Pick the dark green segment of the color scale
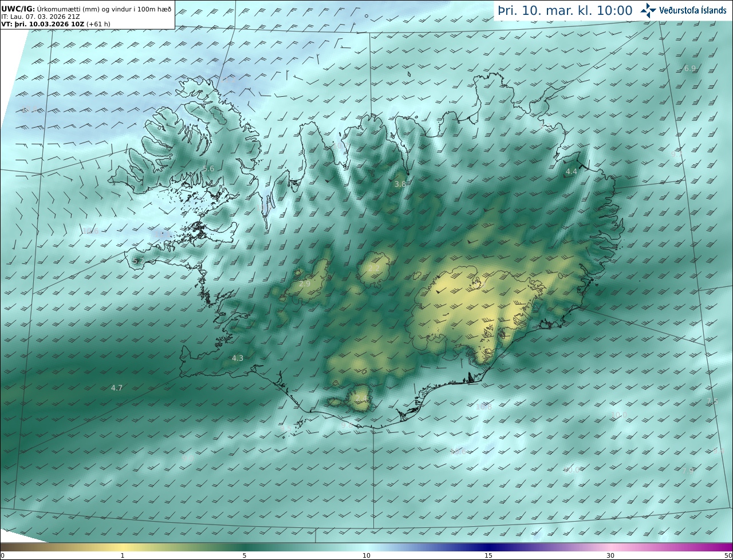Image resolution: width=733 pixels, height=560 pixels. click(245, 547)
